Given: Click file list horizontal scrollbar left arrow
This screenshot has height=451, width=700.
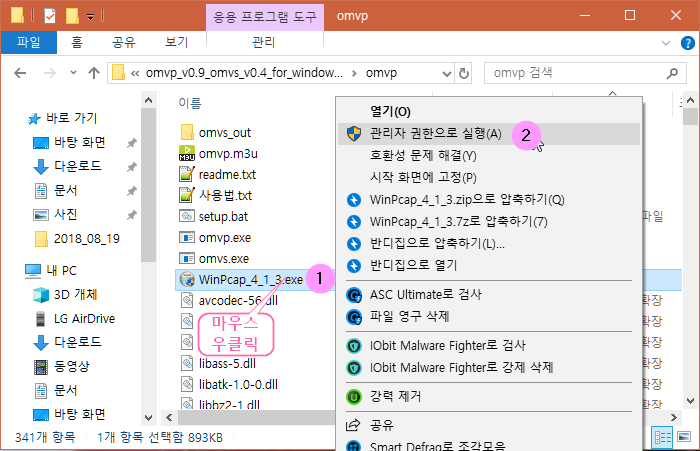Looking at the screenshot, I should (x=169, y=418).
